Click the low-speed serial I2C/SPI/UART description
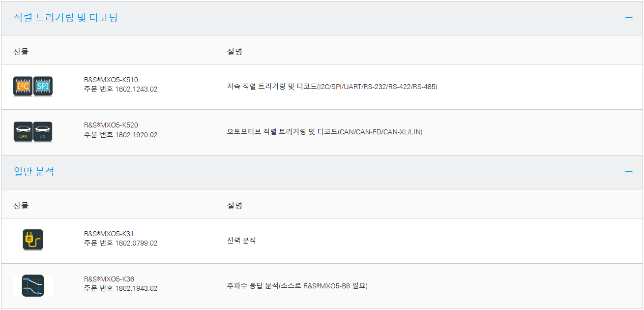The width and height of the screenshot is (644, 310). coord(332,87)
